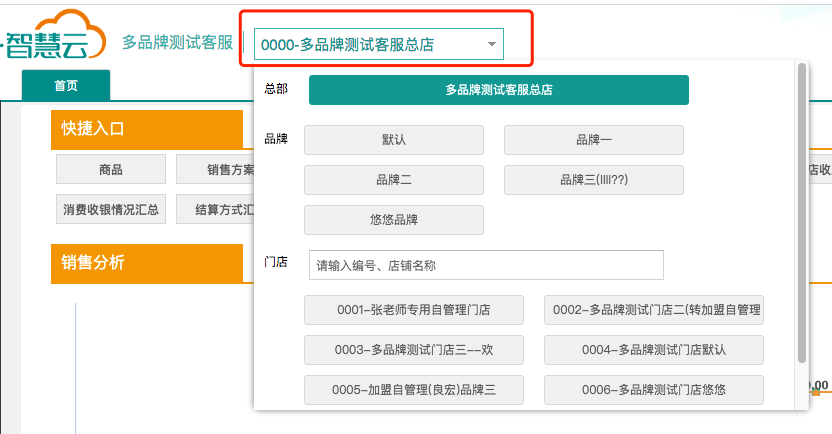Viewport: 832px width, 434px height.
Task: Select store 0005-加盟自管理(良宏)品牌三
Action: 413,390
